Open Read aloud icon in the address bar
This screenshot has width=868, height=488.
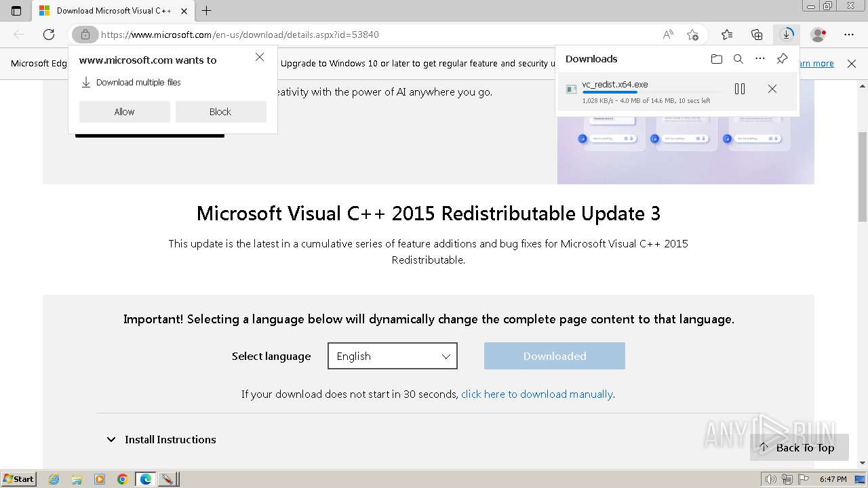pyautogui.click(x=668, y=35)
